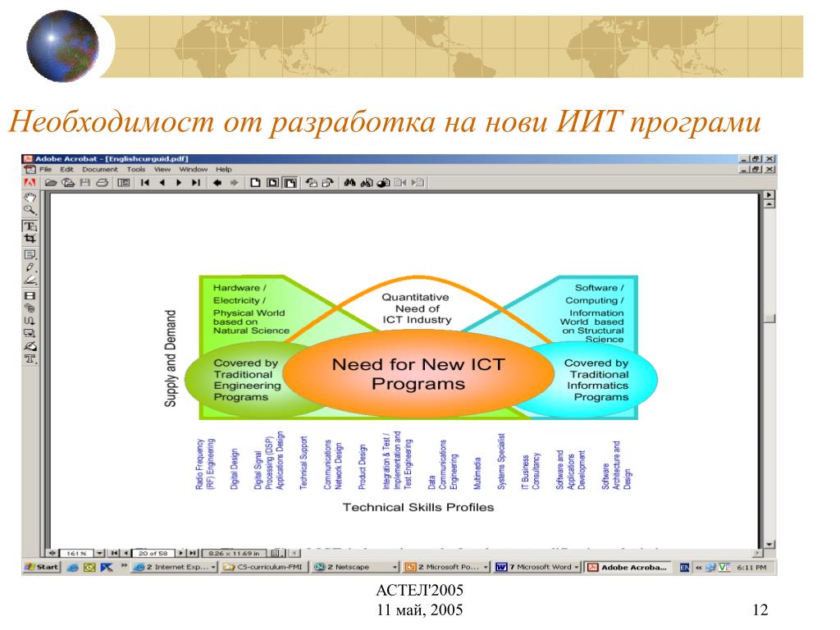Click the EN language indicator
Viewport: 840px width, 630px height.
[684, 568]
